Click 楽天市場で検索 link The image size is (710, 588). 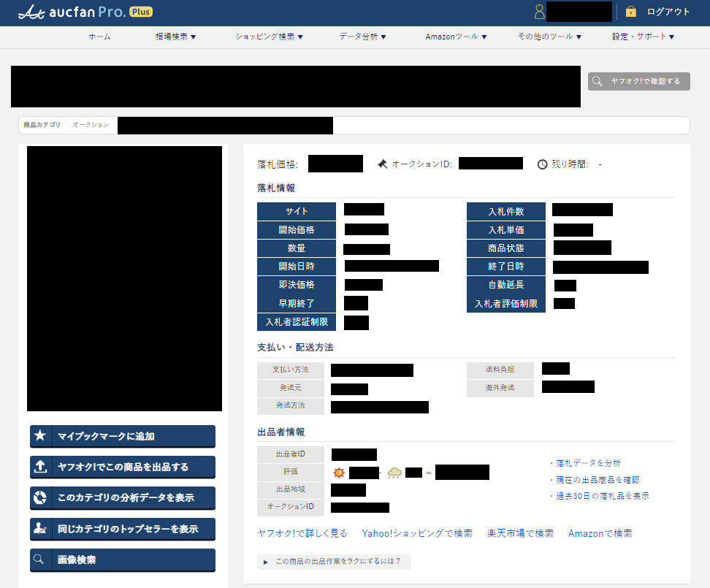(x=520, y=533)
